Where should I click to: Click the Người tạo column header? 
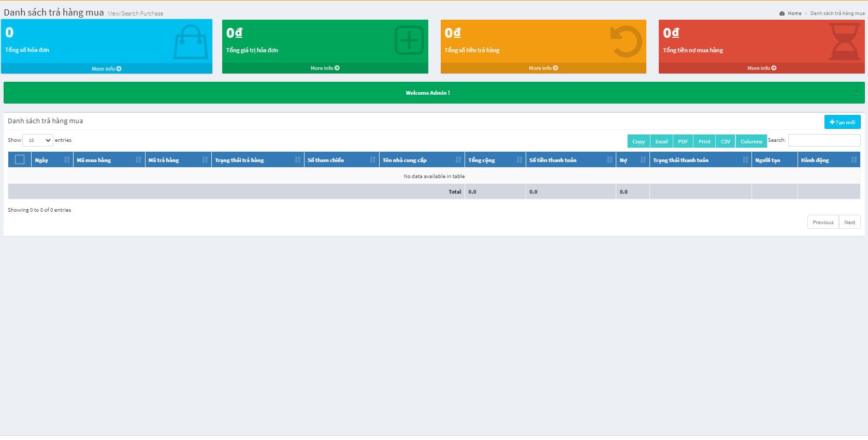pyautogui.click(x=775, y=160)
